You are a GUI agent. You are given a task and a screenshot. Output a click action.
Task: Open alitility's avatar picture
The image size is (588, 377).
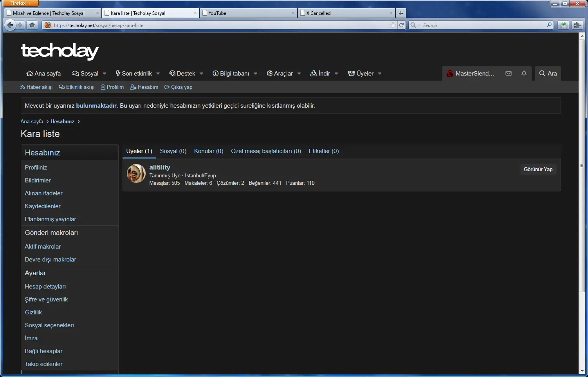(136, 173)
